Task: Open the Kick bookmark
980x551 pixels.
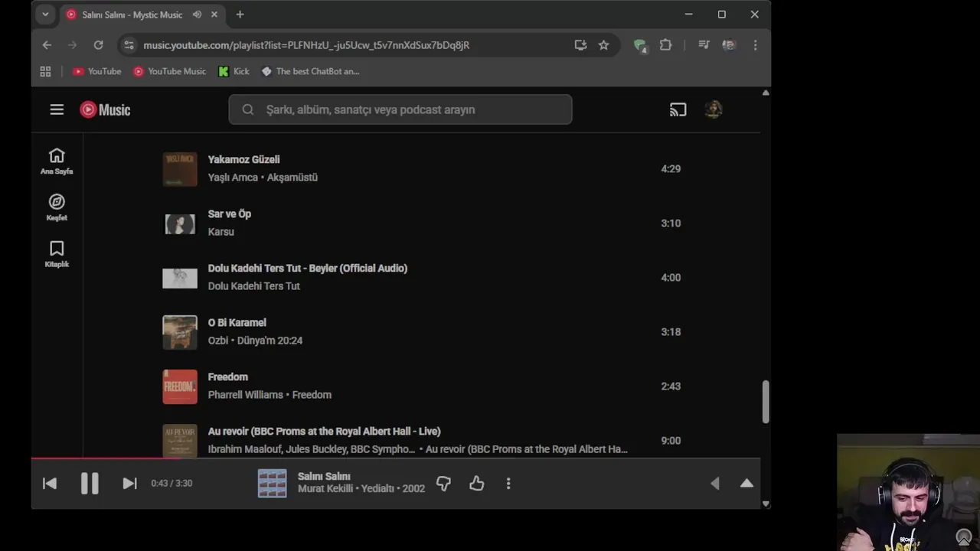Action: tap(234, 71)
